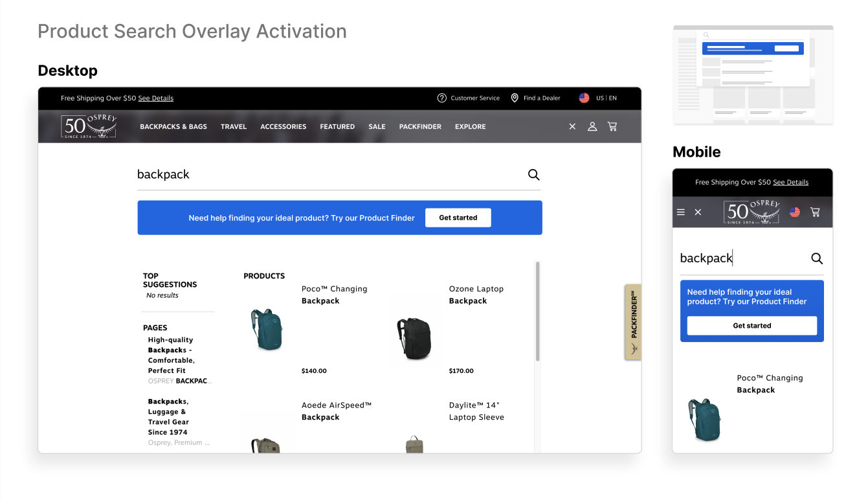Click the desktop Get started button
Viewport: 868px width, 500px height.
[458, 218]
